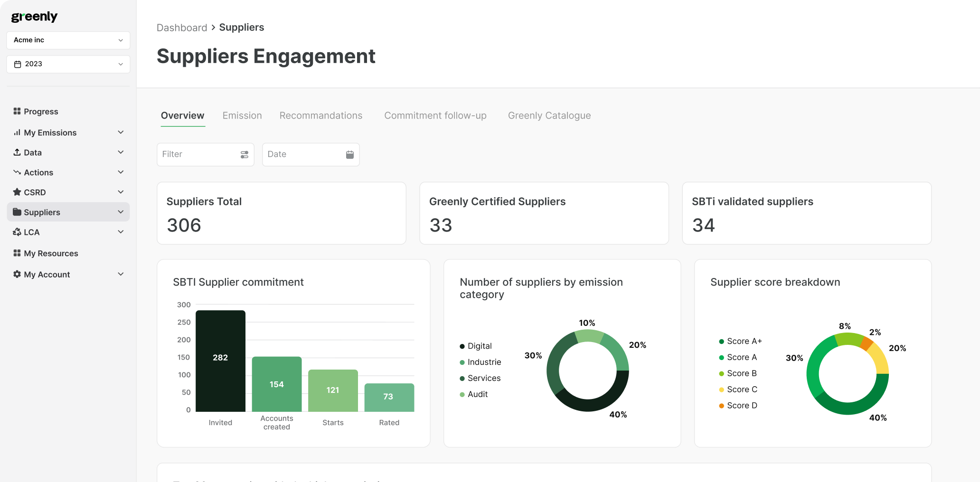
Task: Click the My Emissions bar chart icon
Action: click(17, 132)
